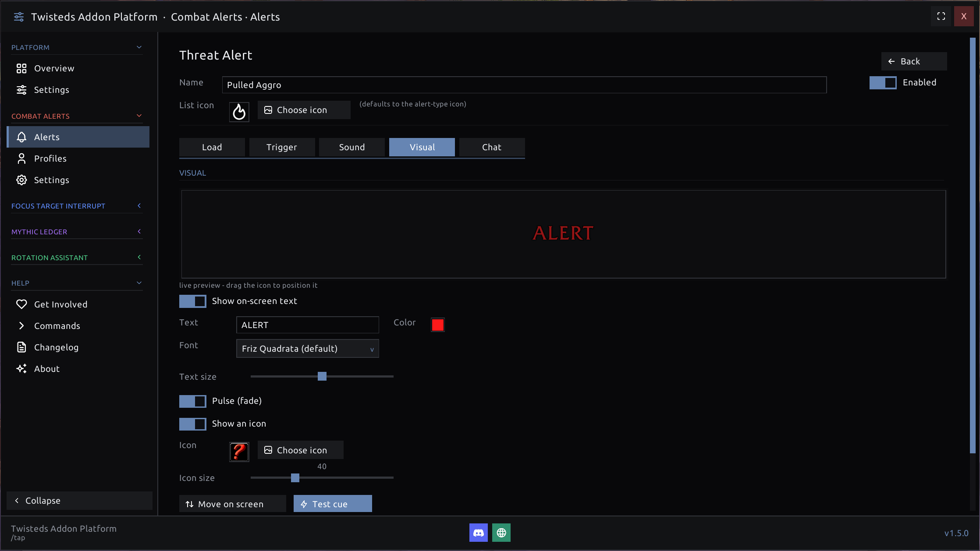980x551 pixels.
Task: Click the Name input field
Action: coord(524,85)
